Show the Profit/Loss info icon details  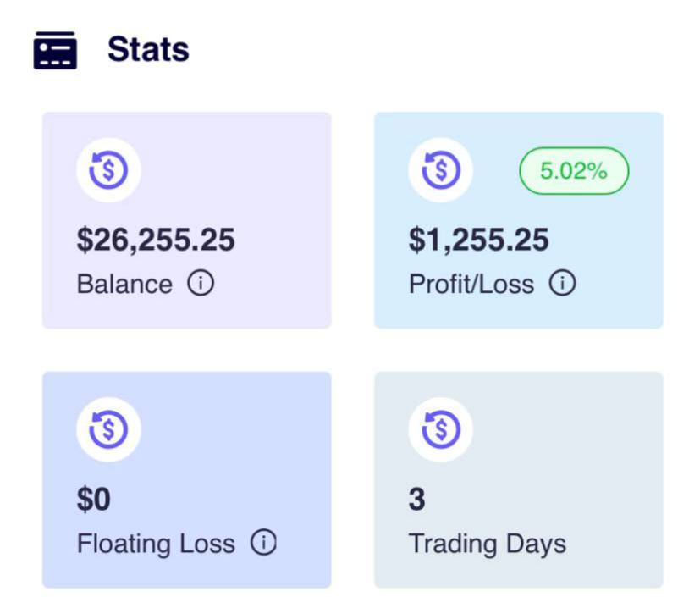click(x=562, y=284)
